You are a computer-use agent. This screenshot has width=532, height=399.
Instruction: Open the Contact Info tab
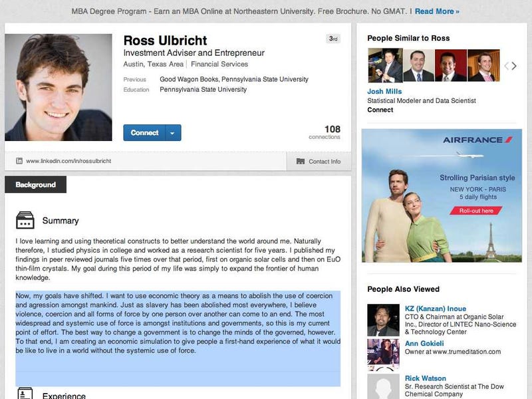pos(319,161)
